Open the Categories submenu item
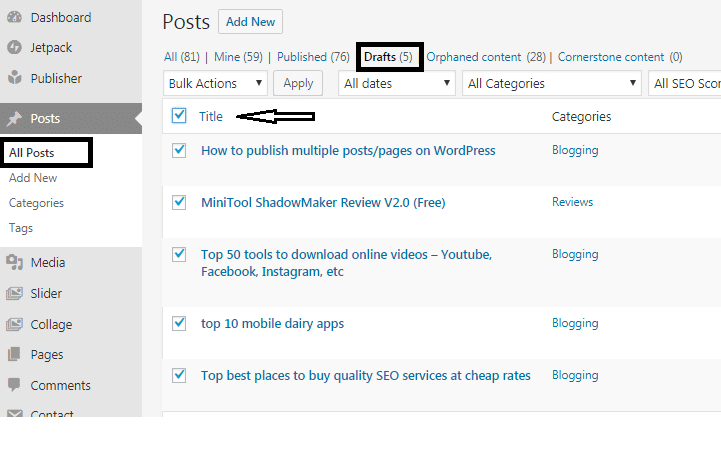Screen dimensions: 721x469 36,203
